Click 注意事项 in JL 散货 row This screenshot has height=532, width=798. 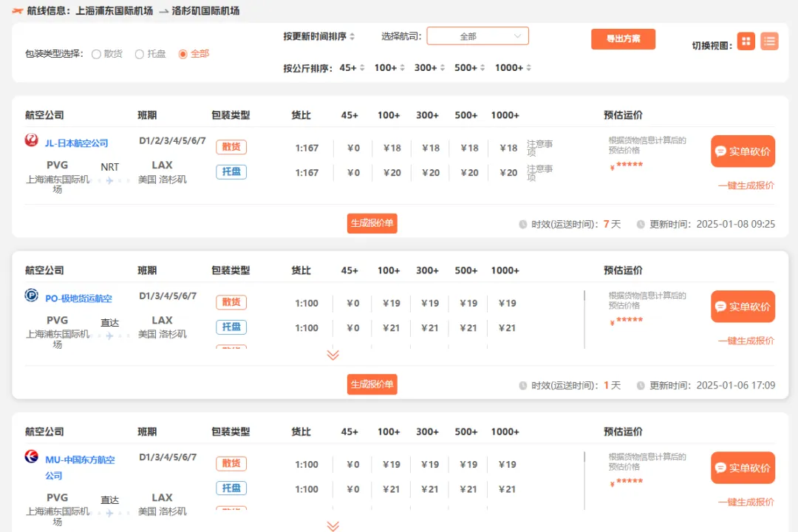(539, 148)
